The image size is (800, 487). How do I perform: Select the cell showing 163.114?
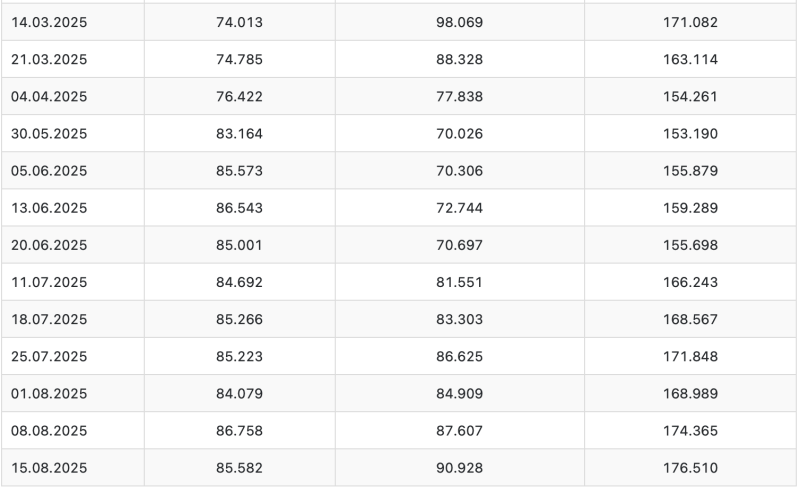pos(690,60)
